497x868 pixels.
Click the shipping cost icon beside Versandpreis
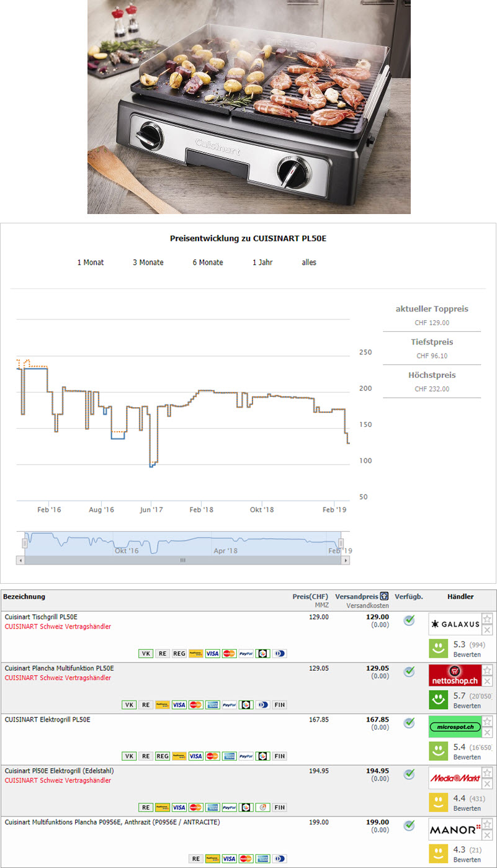click(x=385, y=597)
